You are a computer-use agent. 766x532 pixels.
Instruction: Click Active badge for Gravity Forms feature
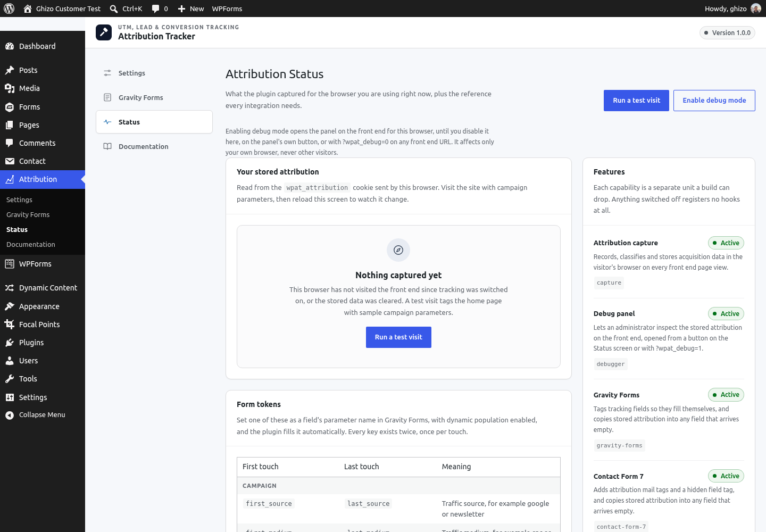pos(726,395)
